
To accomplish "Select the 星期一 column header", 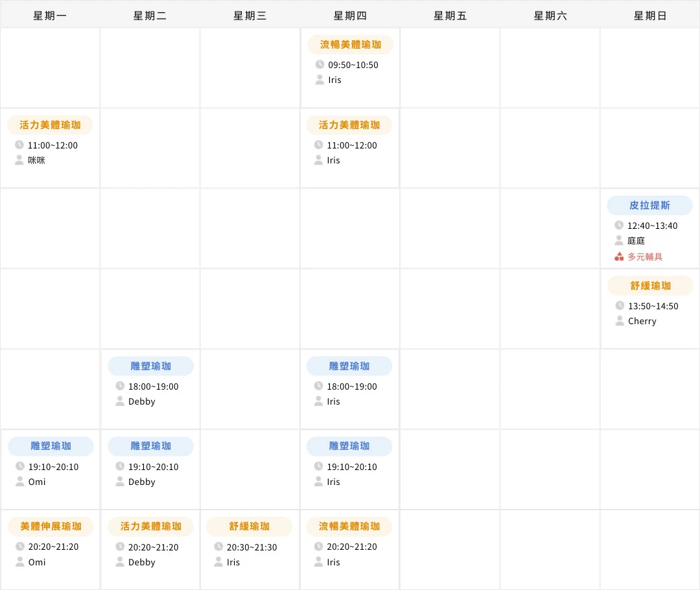I will [x=50, y=15].
